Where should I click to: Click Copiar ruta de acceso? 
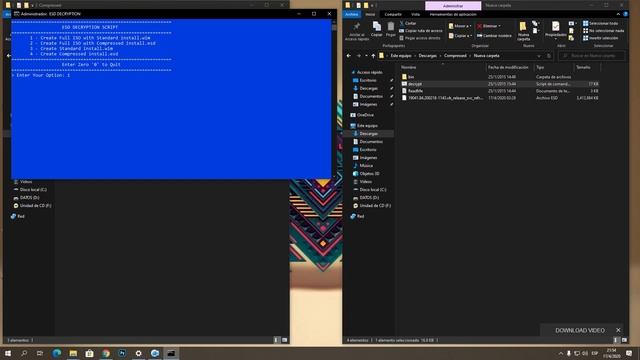pyautogui.click(x=420, y=31)
